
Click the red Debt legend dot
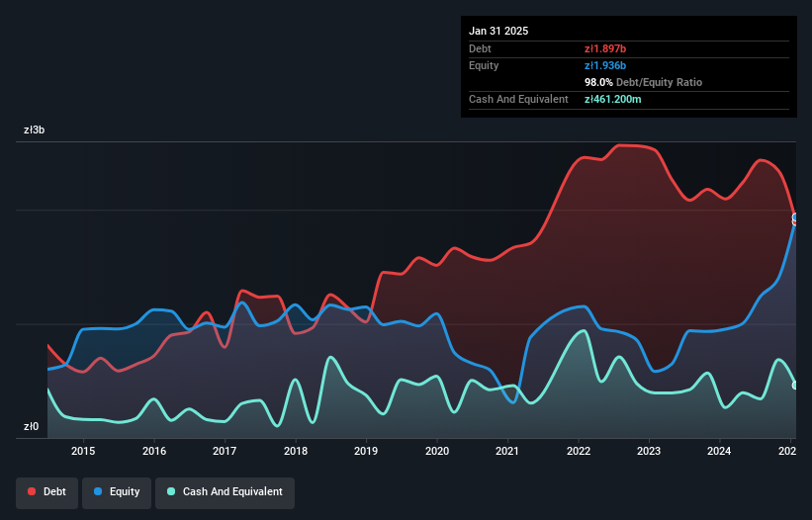point(32,491)
